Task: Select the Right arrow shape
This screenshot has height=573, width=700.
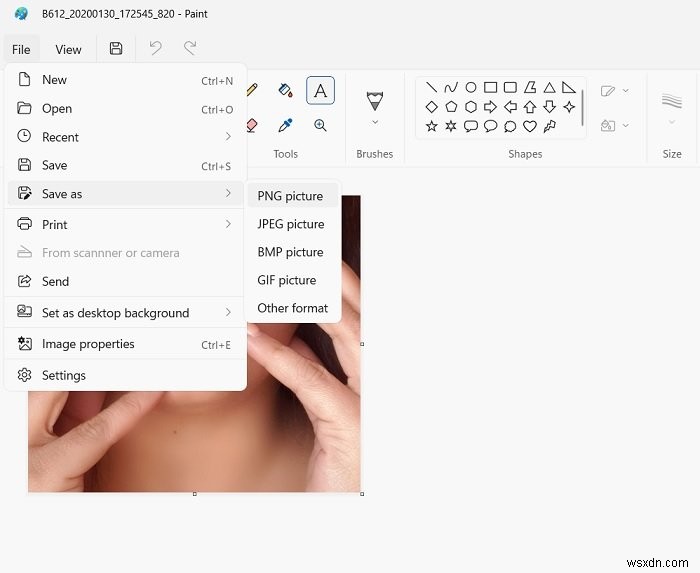Action: pos(490,107)
